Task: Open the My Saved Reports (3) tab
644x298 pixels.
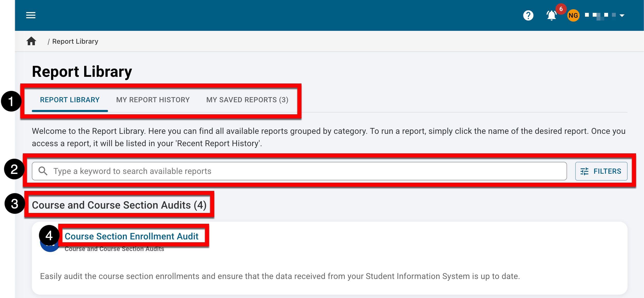Action: click(x=247, y=100)
